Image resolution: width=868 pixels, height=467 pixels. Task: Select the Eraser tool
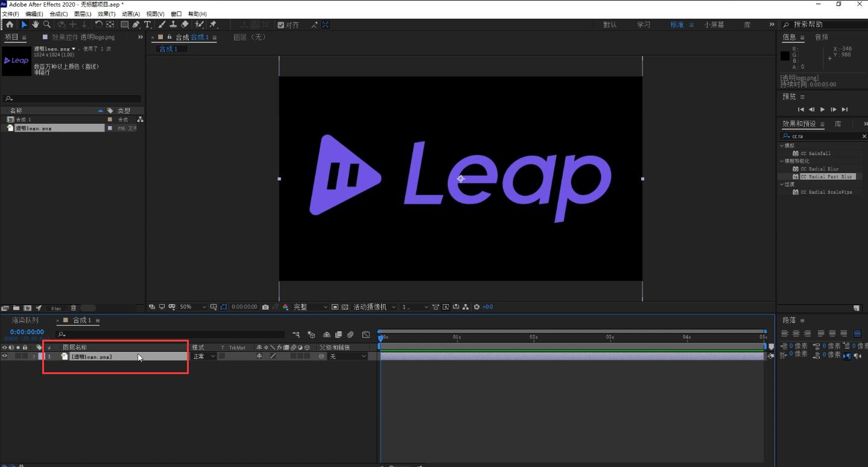tap(185, 25)
